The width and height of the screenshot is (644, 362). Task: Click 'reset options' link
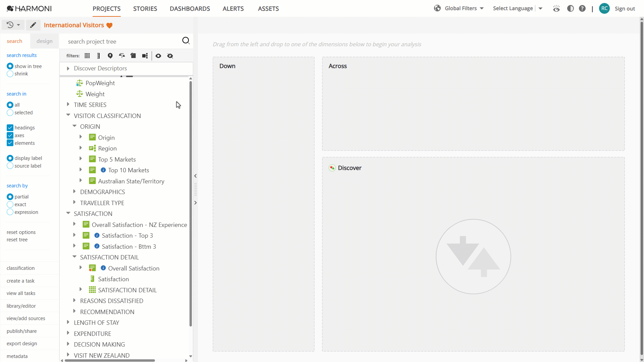(x=21, y=232)
